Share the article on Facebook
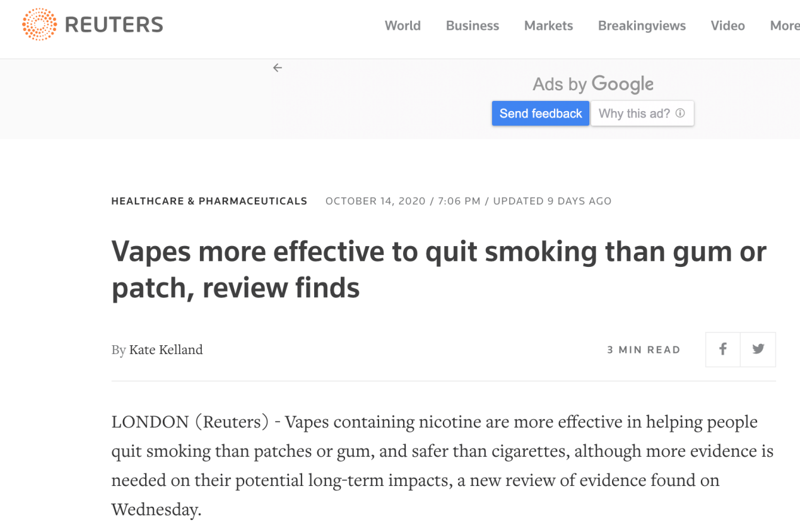Viewport: 800px width, 532px height. point(723,349)
